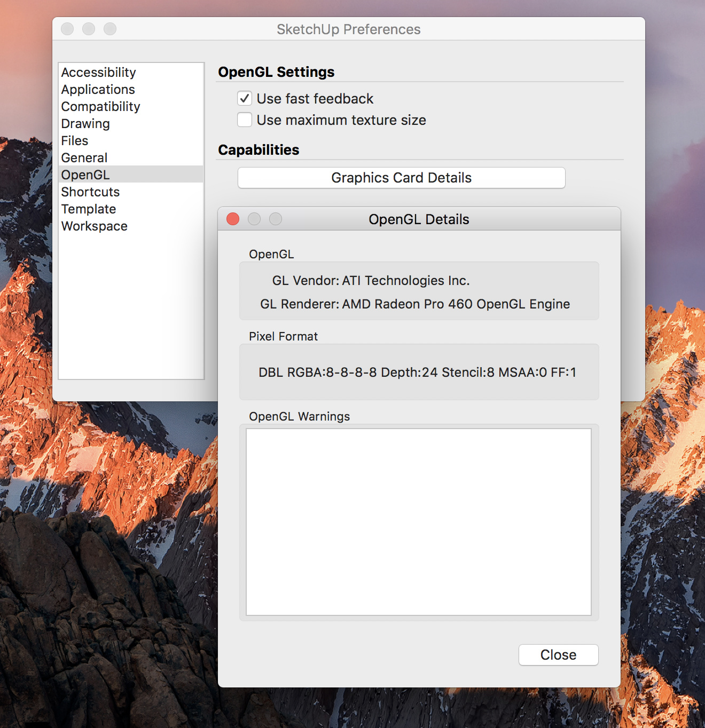705x728 pixels.
Task: Open General preferences
Action: point(131,157)
